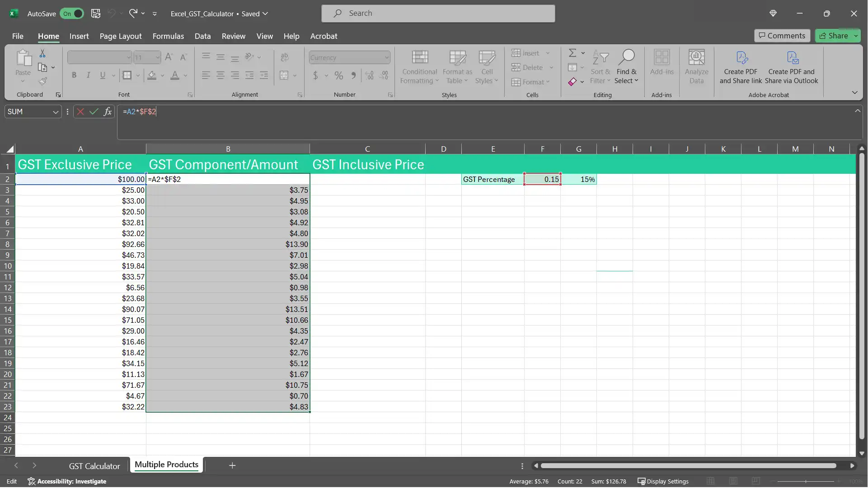Click the Search box in title bar
Viewport: 868px width, 488px height.
click(x=438, y=14)
